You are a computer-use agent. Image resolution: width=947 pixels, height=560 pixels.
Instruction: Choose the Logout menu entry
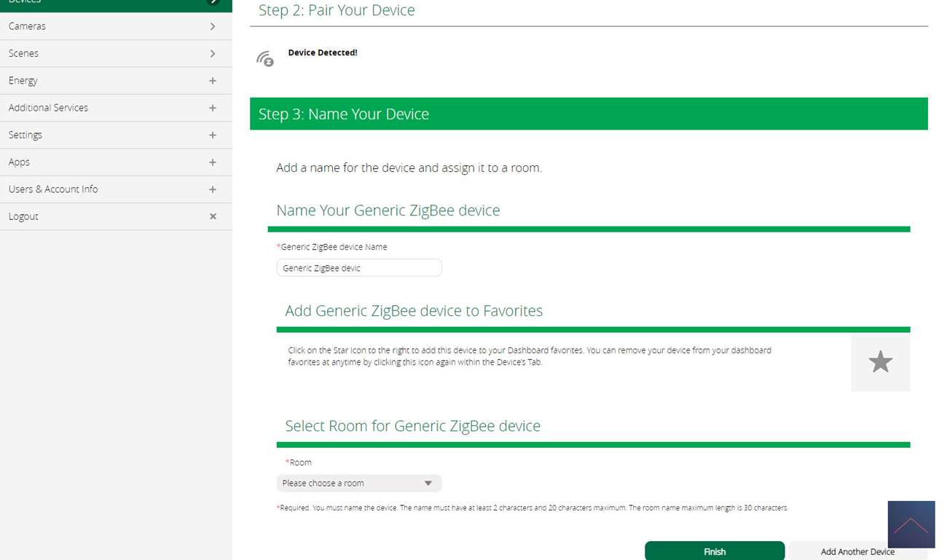[x=23, y=216]
